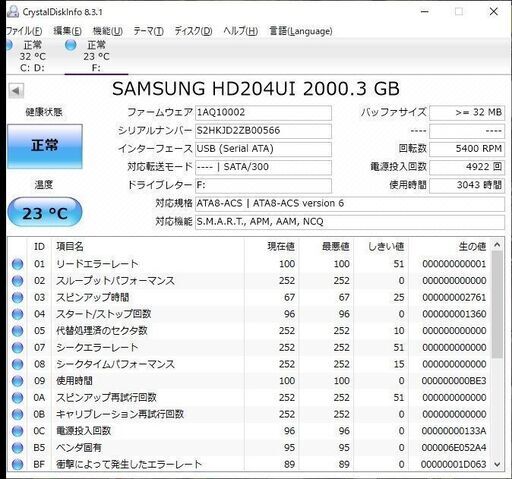Open the 言語(Language) menu
The image size is (512, 479).
click(301, 31)
